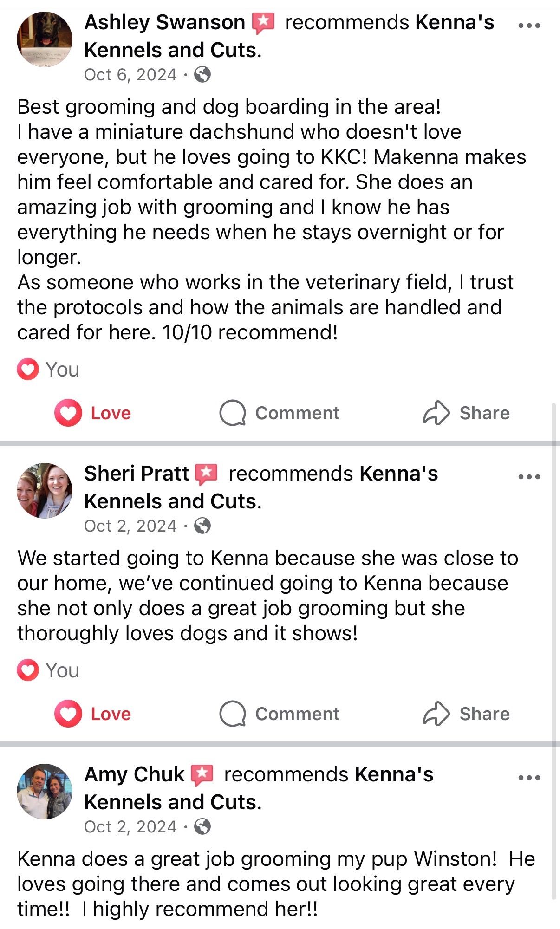Viewport: 560px width, 929px height.
Task: Open options menu on Ashley Swanson's review
Action: pos(529,25)
